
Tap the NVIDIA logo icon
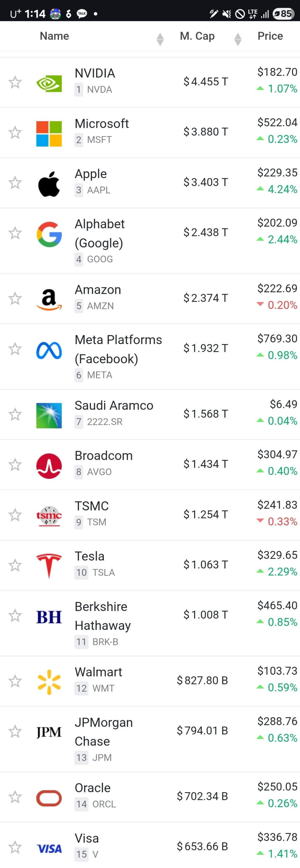[x=49, y=83]
